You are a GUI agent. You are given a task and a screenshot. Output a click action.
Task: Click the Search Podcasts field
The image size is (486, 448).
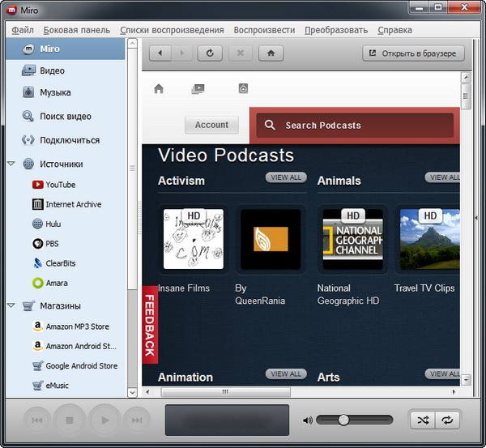pos(355,126)
